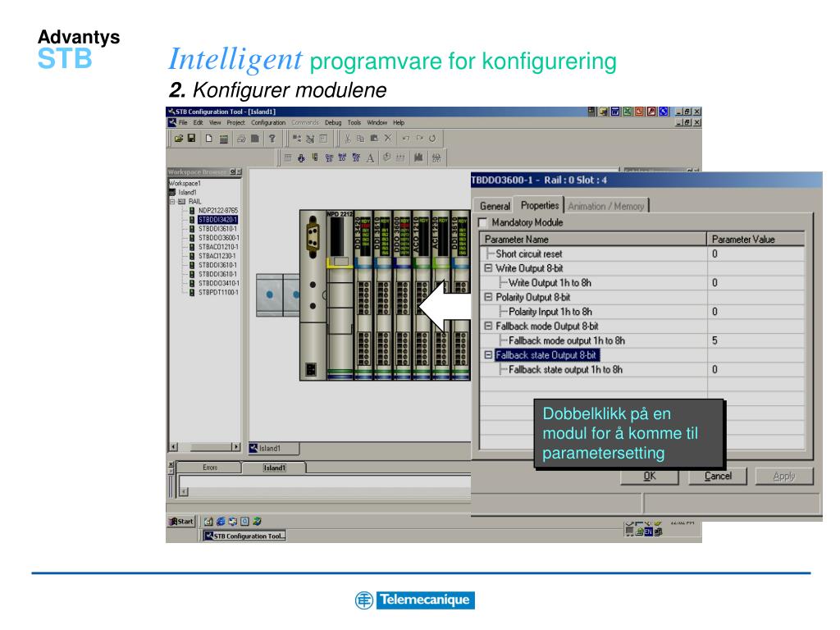840x630 pixels.
Task: Click the New blank page icon
Action: 209,138
